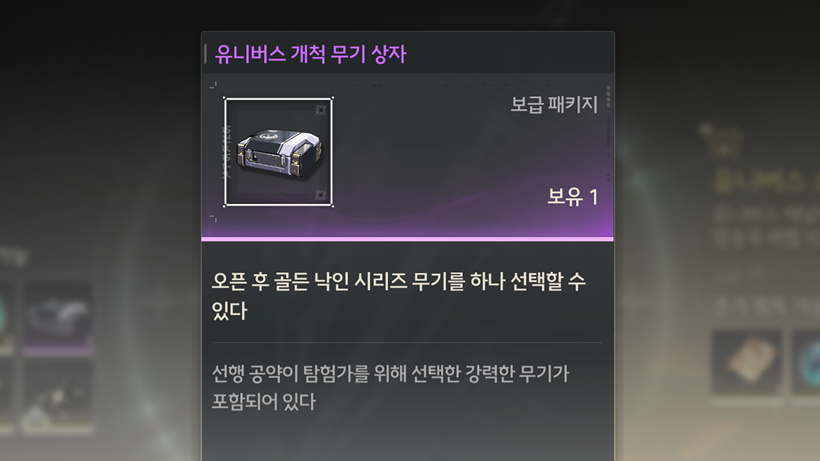
Task: Select the blurred item below the chest
Action: click(58, 397)
